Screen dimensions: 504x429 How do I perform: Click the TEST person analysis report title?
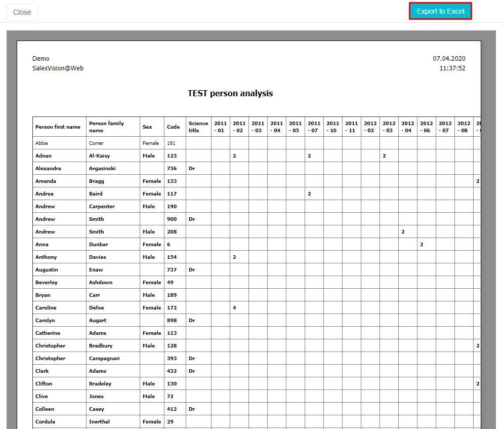click(x=230, y=93)
